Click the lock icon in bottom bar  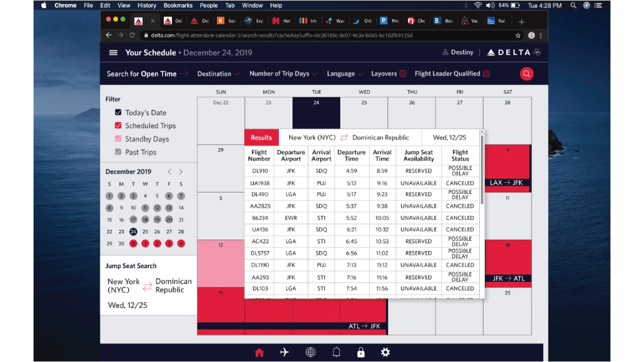click(361, 352)
